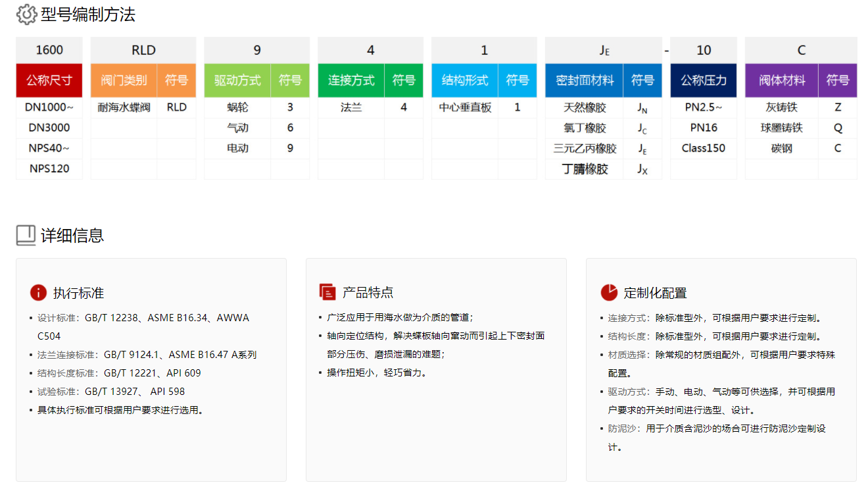This screenshot has height=491, width=868.
Task: Click the document icon beside 产品特点
Action: point(327,292)
